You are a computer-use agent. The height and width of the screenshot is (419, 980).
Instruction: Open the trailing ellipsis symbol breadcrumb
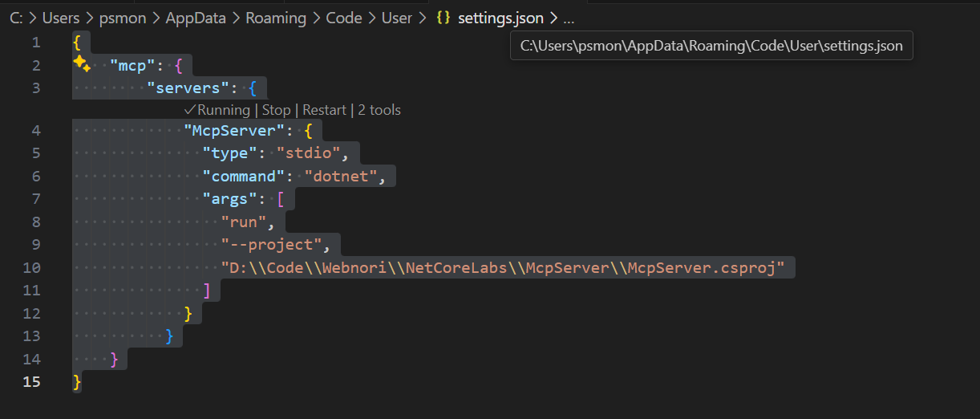click(568, 18)
